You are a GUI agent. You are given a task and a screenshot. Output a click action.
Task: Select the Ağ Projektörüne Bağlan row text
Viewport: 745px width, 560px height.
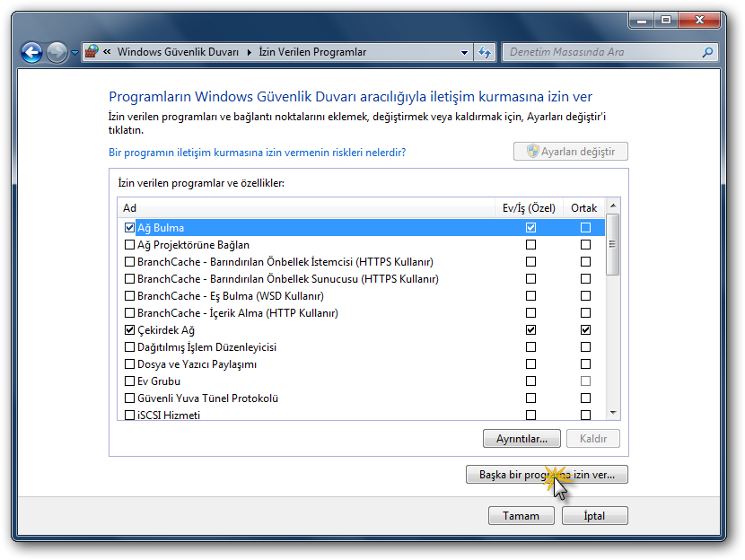click(x=193, y=245)
